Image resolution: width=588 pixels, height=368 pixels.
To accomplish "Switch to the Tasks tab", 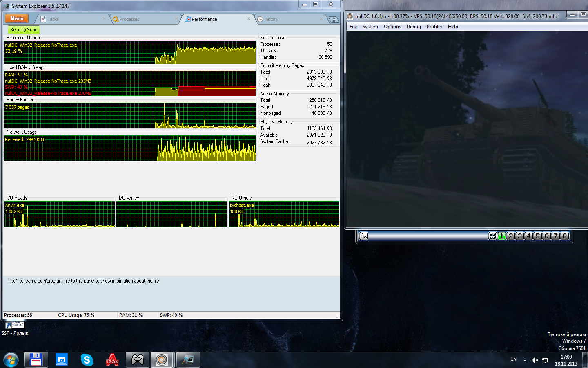I will [53, 19].
